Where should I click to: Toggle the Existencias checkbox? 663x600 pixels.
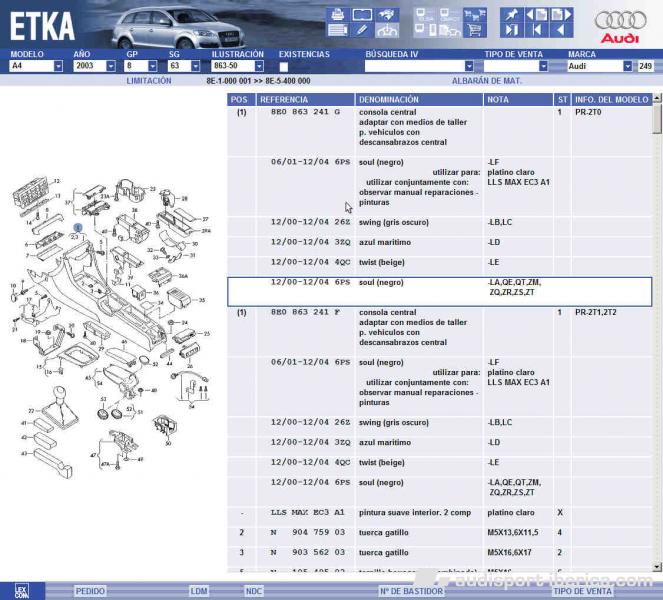point(284,67)
